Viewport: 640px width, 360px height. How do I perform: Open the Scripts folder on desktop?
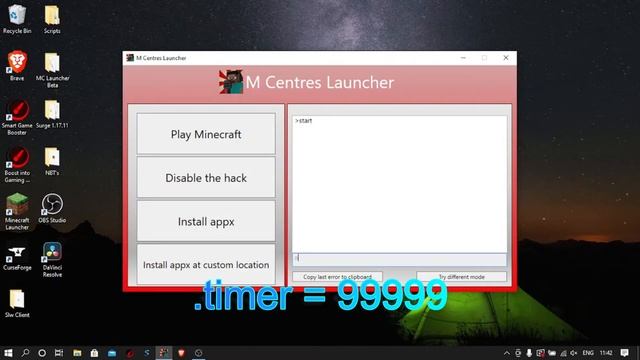coord(52,19)
